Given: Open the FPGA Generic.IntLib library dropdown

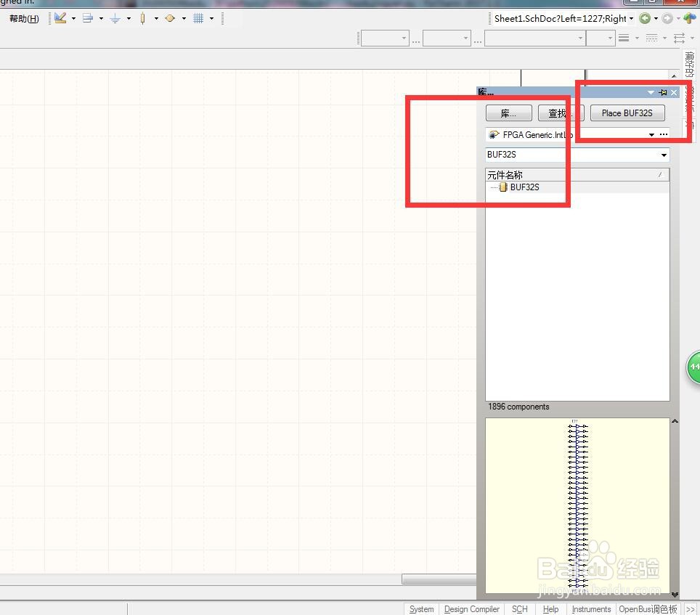Looking at the screenshot, I should (652, 134).
